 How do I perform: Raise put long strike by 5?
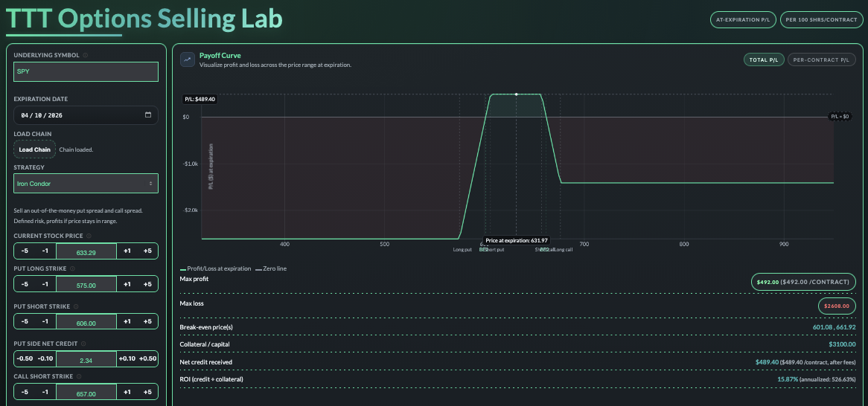[147, 284]
